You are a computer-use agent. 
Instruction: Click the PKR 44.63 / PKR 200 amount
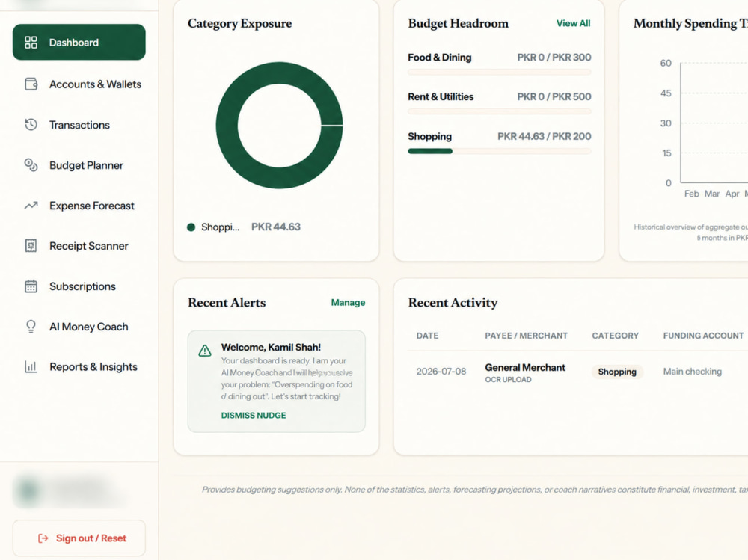[x=545, y=136]
